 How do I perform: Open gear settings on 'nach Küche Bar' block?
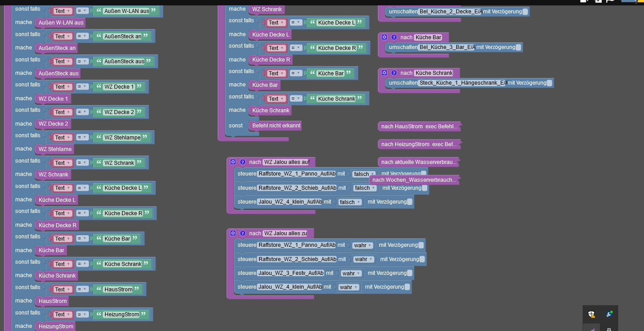(x=385, y=37)
